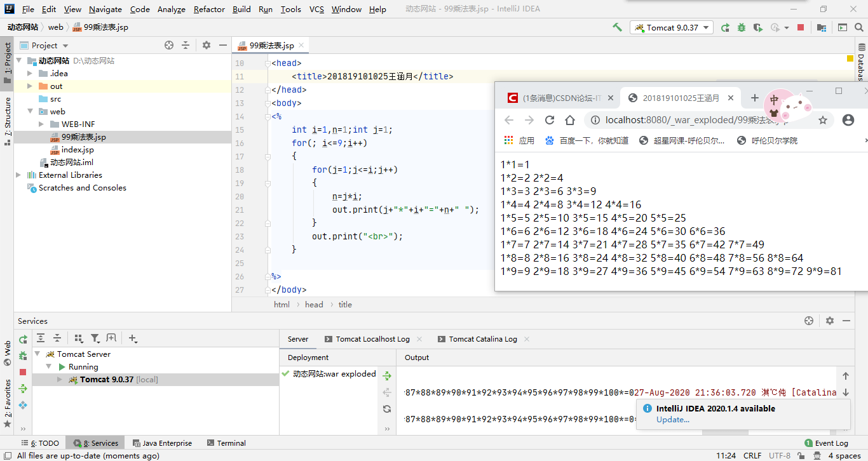Open the Refactor menu

coord(209,9)
